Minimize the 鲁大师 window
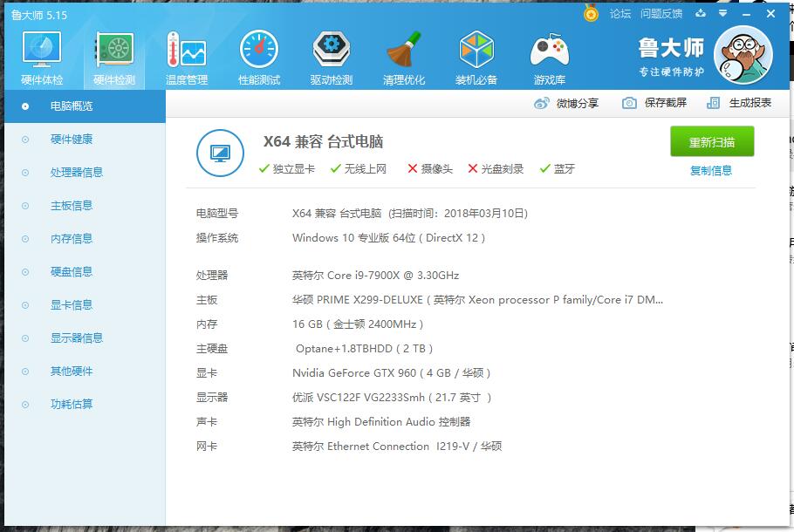Viewport: 794px width, 532px height. point(746,14)
